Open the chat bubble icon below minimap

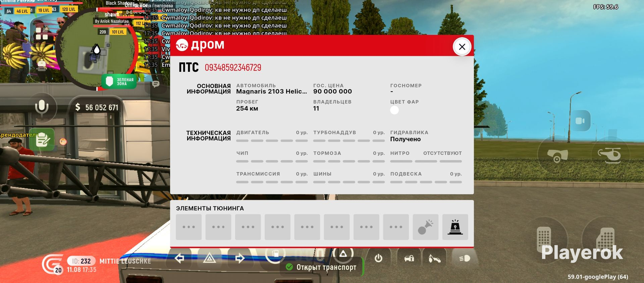pyautogui.click(x=156, y=84)
